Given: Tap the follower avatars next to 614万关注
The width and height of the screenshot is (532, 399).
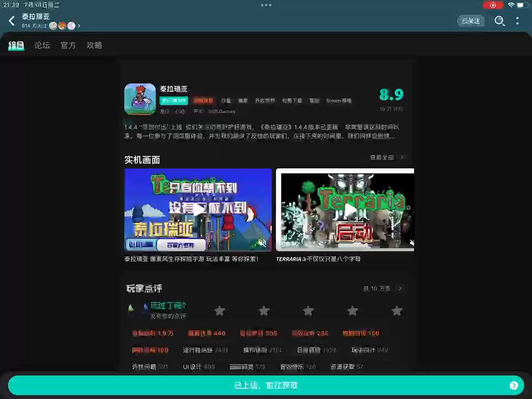Looking at the screenshot, I should (62, 26).
